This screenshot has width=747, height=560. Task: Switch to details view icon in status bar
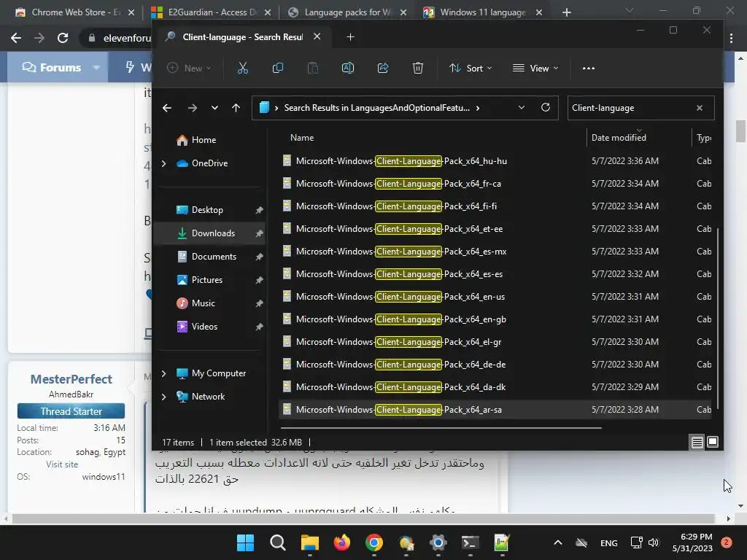pyautogui.click(x=697, y=443)
